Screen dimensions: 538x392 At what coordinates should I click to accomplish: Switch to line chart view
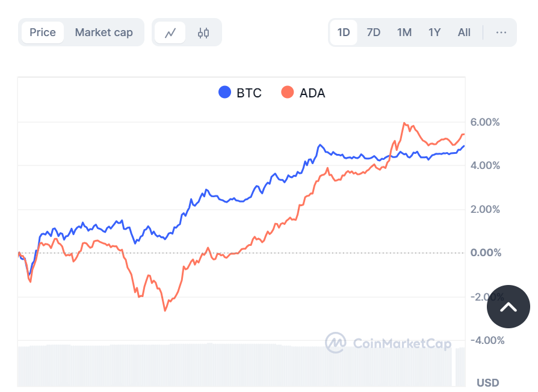coord(170,32)
